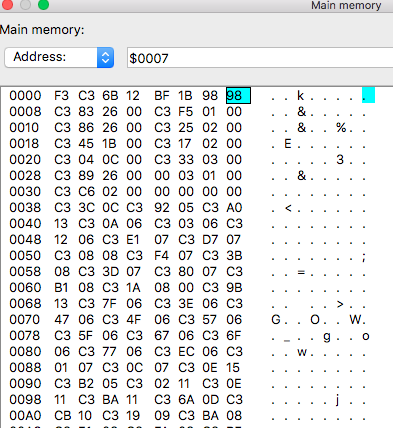Click the ASCII character k in first row

[x=300, y=96]
